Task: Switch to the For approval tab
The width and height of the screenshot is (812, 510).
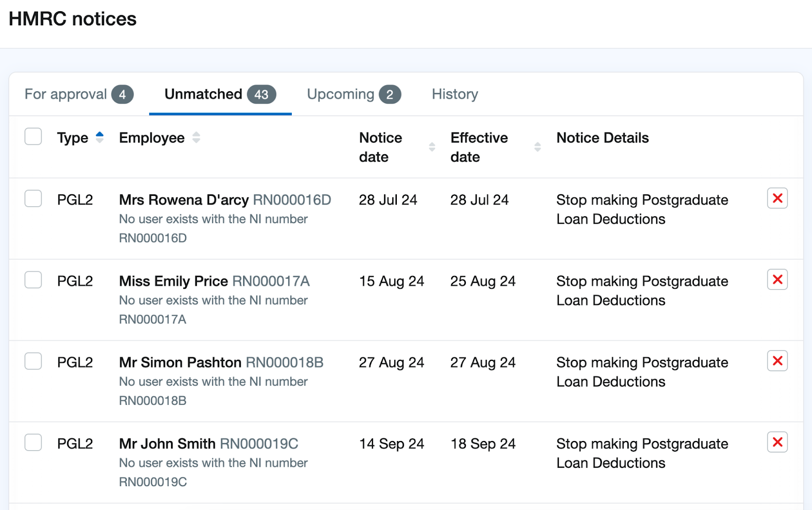Action: [79, 94]
